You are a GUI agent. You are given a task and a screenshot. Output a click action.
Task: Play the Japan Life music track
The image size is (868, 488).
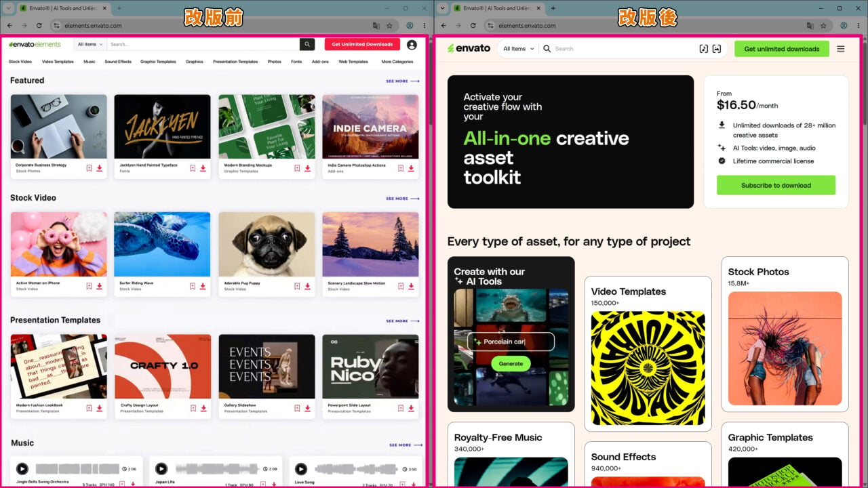pos(161,468)
